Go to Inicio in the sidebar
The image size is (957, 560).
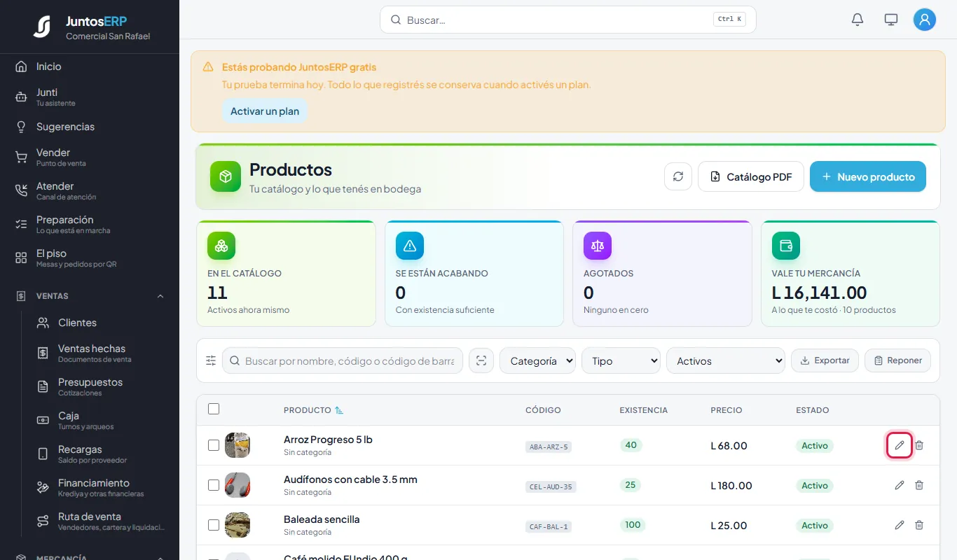pyautogui.click(x=90, y=66)
